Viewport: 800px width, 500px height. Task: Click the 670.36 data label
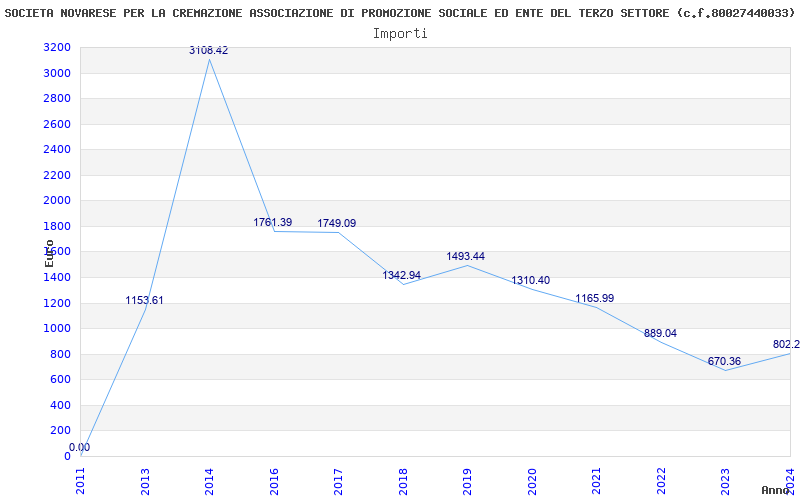click(724, 362)
